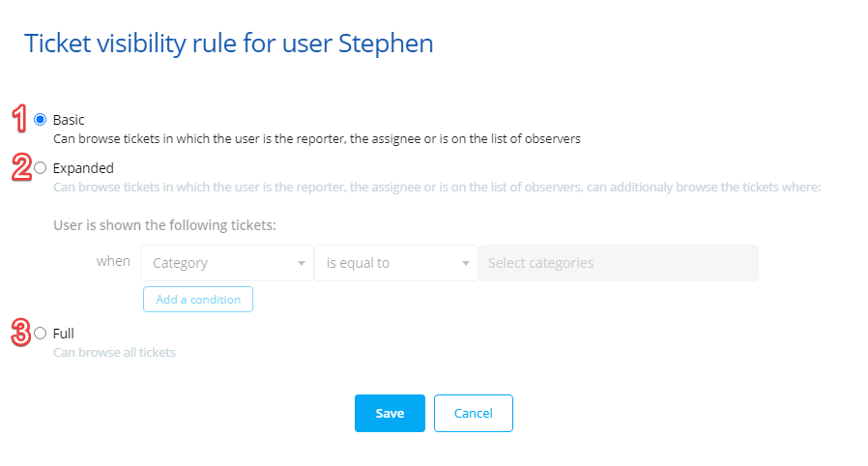Click the "User is shown the following tickets" text
Image resolution: width=868 pixels, height=466 pixels.
164,226
